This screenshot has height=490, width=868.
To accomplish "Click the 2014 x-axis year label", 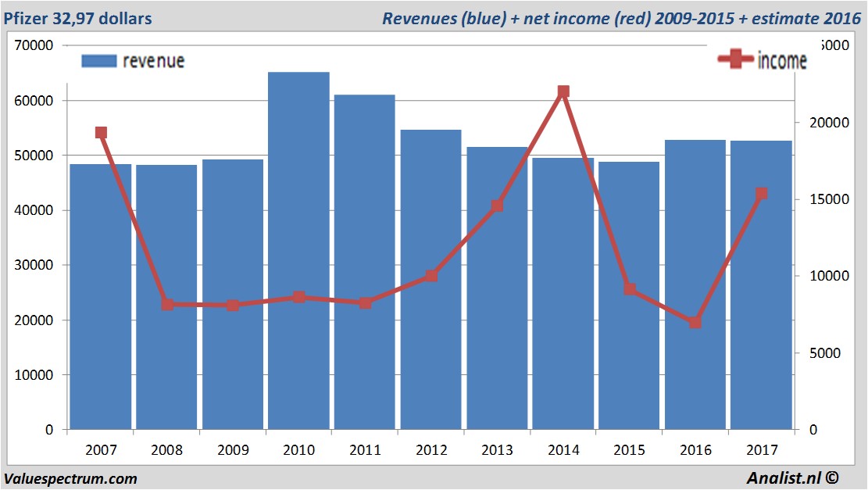I will click(x=563, y=449).
